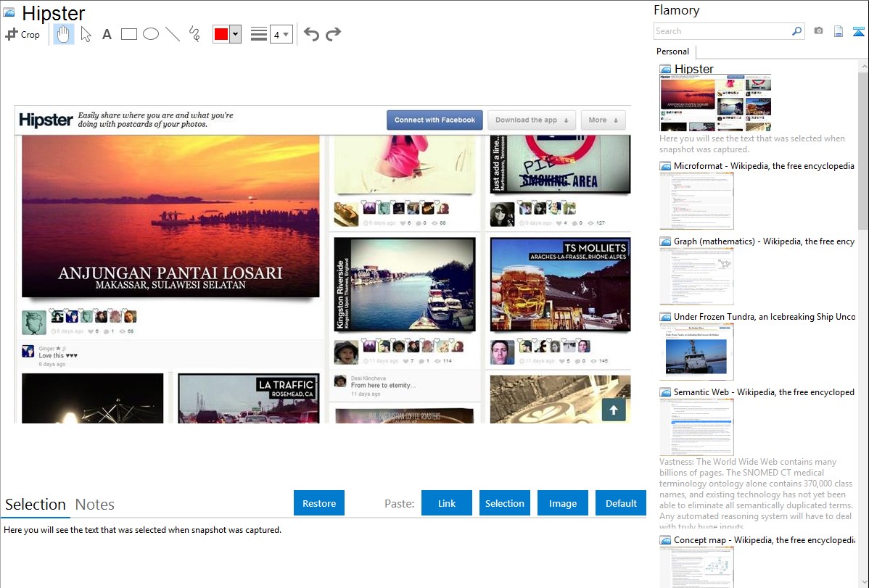Select the straight line tool
This screenshot has width=869, height=588.
(173, 34)
